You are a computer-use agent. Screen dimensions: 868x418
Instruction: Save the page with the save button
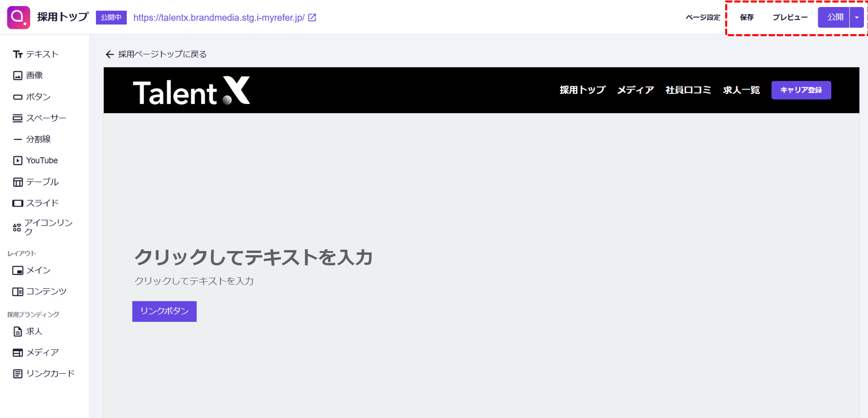(746, 18)
